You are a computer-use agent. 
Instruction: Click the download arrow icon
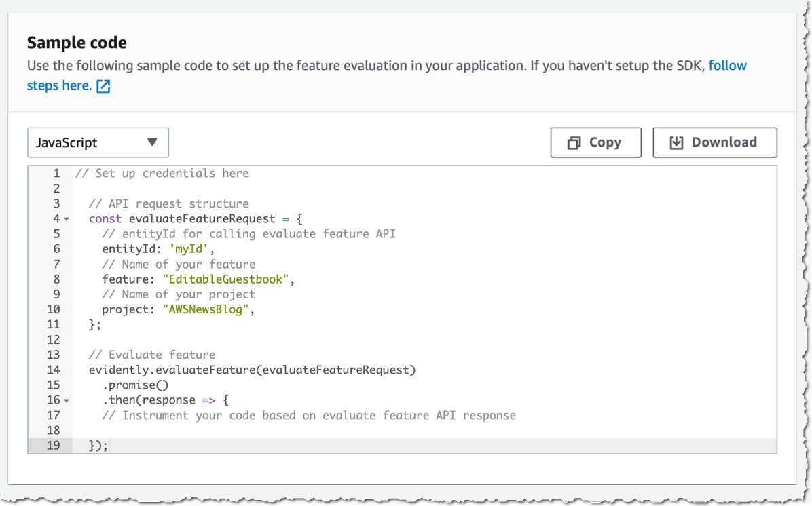point(676,142)
